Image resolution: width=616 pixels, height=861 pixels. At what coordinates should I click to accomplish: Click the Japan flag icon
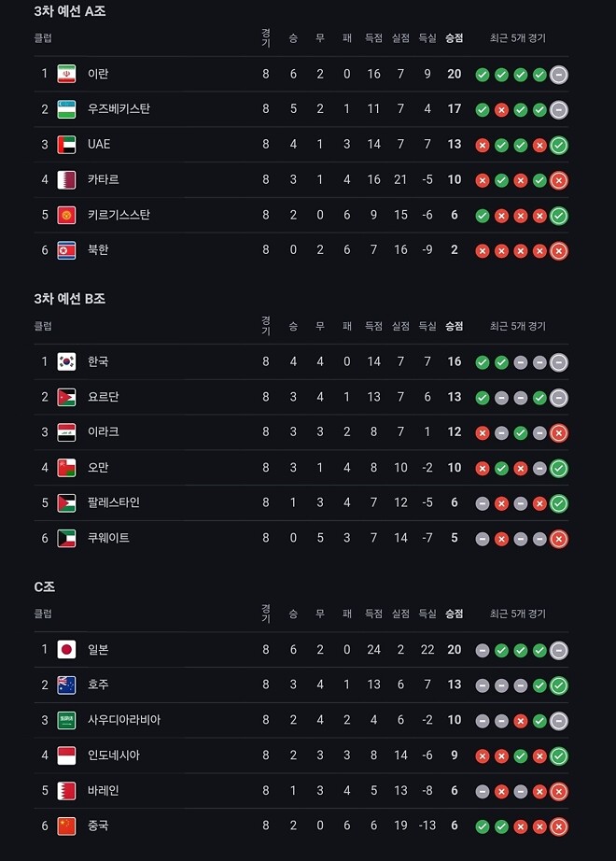click(66, 649)
